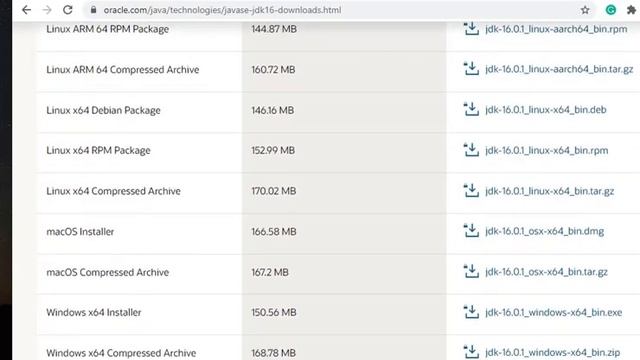This screenshot has width=640, height=360.
Task: Click file size '168.78 MB'
Action: (273, 353)
